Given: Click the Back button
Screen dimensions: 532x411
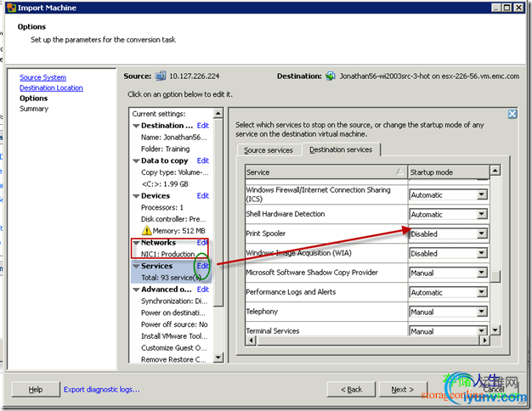Looking at the screenshot, I should click(x=351, y=389).
